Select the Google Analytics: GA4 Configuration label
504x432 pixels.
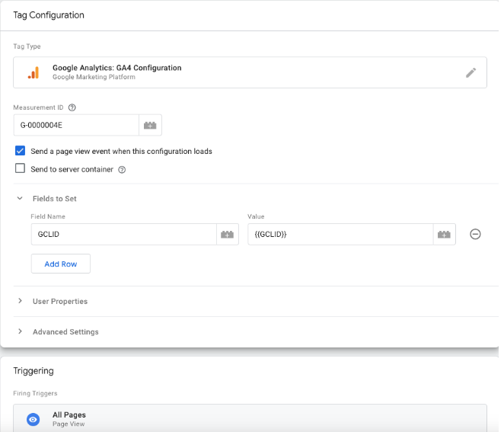[x=116, y=68]
